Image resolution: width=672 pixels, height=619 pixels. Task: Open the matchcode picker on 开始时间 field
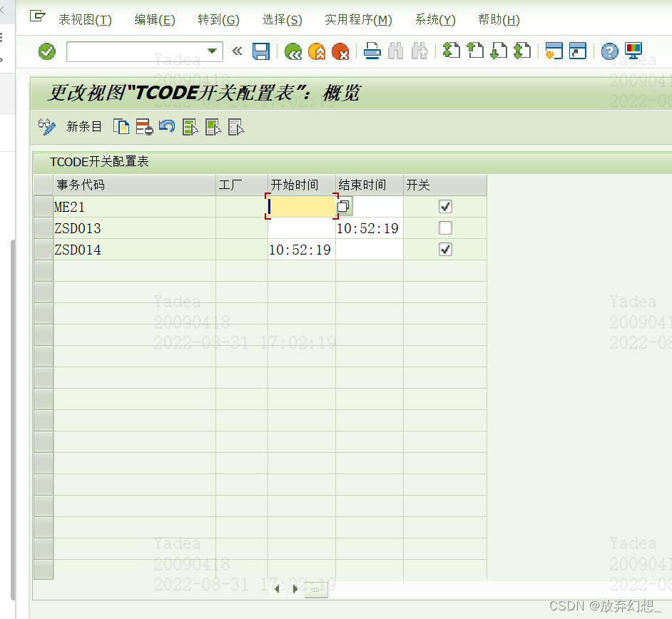tap(343, 205)
